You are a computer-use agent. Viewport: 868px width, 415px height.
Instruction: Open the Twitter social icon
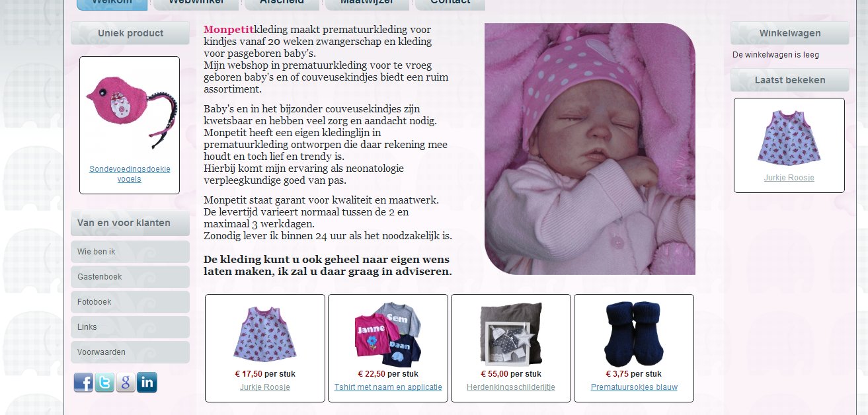[x=104, y=383]
